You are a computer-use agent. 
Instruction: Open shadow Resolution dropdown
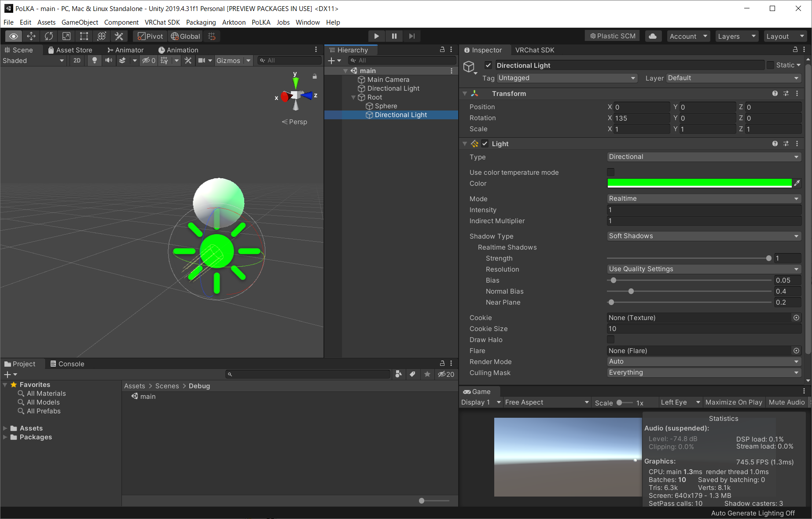tap(704, 269)
